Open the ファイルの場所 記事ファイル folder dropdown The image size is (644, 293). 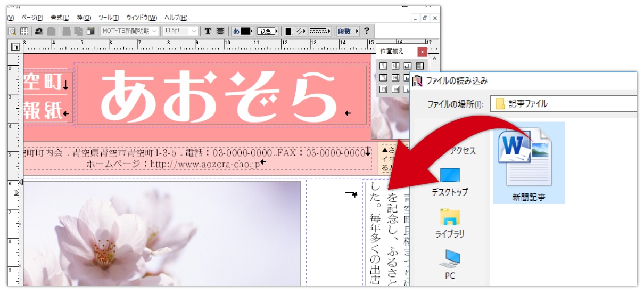[x=564, y=104]
